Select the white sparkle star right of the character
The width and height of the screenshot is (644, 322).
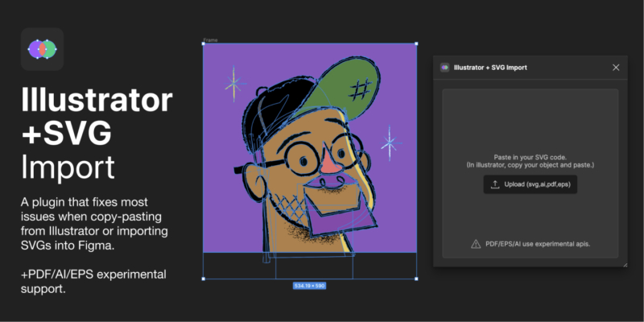click(389, 143)
